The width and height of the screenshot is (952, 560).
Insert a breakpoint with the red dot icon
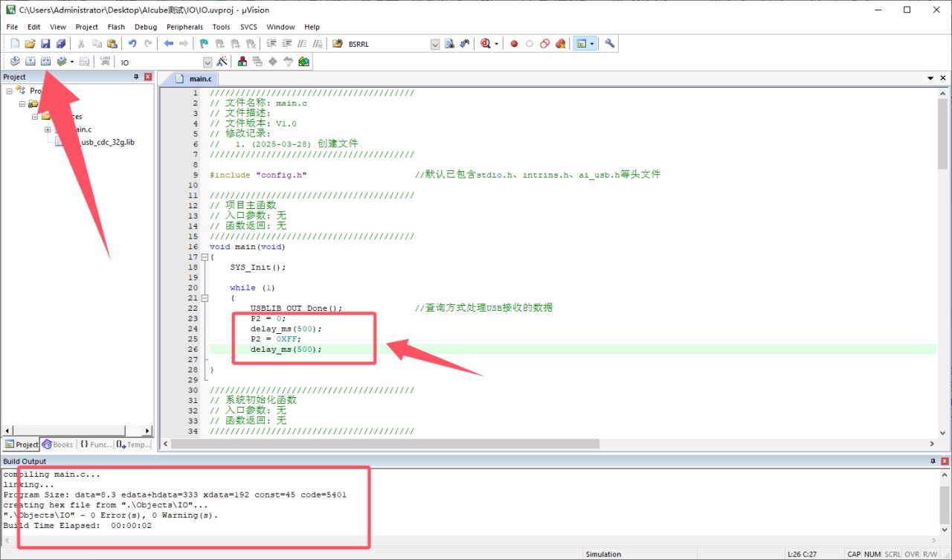coord(514,44)
